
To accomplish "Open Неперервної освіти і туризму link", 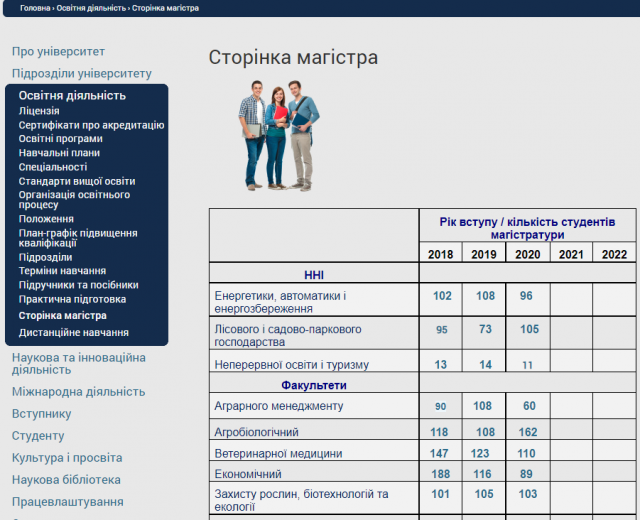I will 291,364.
